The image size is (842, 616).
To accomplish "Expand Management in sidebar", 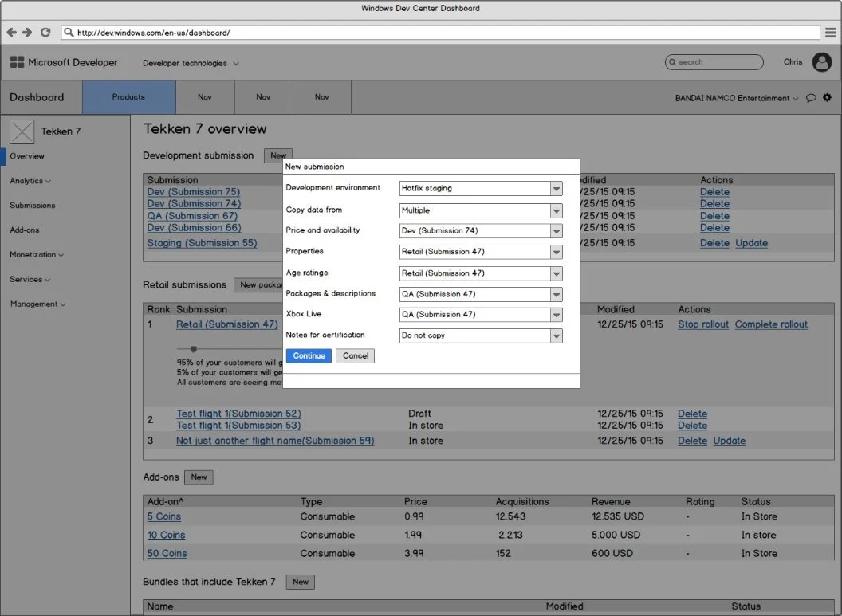I will pos(37,304).
